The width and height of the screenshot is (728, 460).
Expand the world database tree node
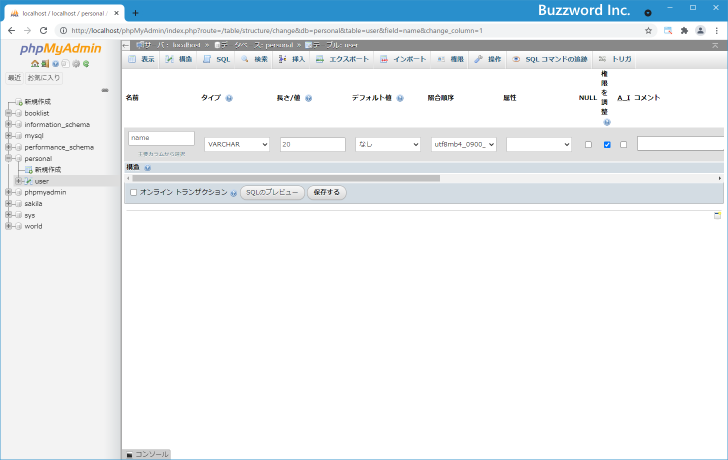pos(8,226)
